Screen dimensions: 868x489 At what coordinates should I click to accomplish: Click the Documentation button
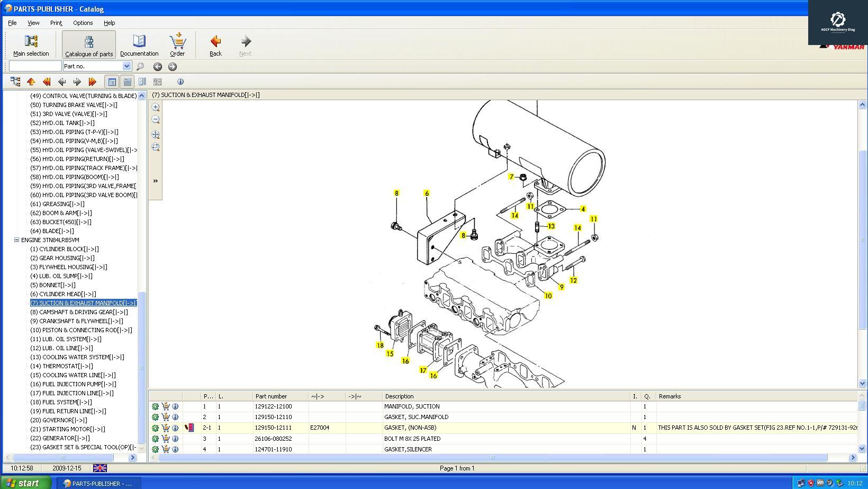tap(139, 45)
